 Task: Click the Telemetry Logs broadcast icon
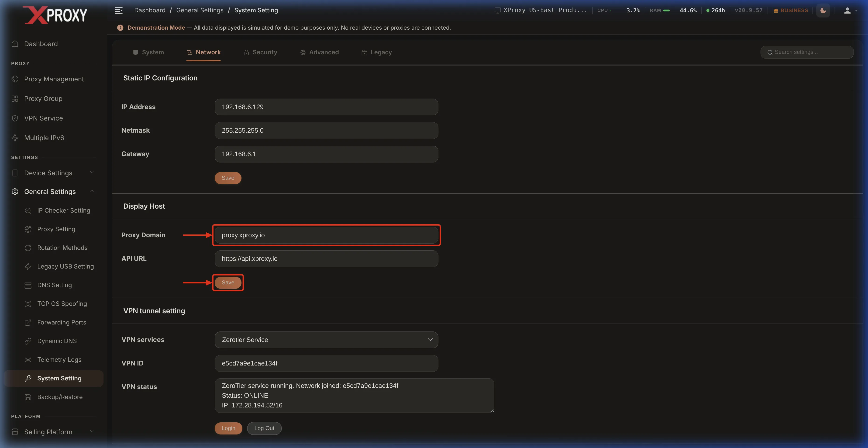[x=28, y=360]
